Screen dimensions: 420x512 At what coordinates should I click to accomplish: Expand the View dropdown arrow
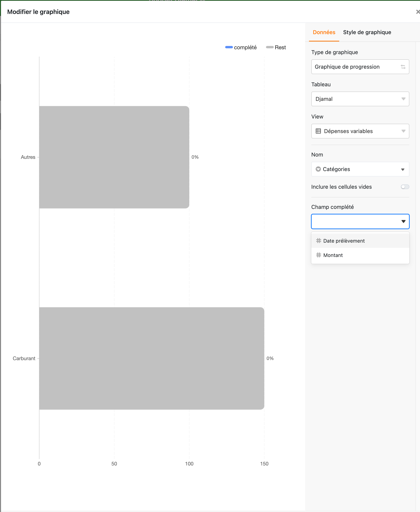coord(403,131)
